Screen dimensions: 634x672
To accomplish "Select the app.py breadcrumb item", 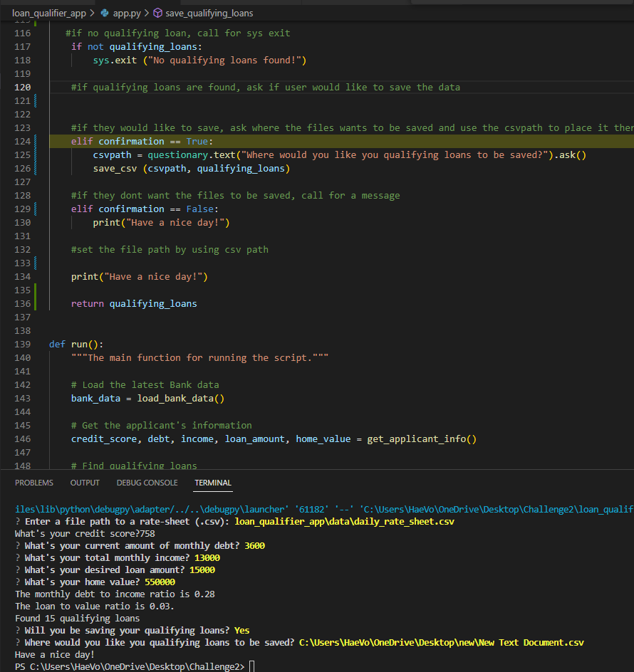I will 127,14.
